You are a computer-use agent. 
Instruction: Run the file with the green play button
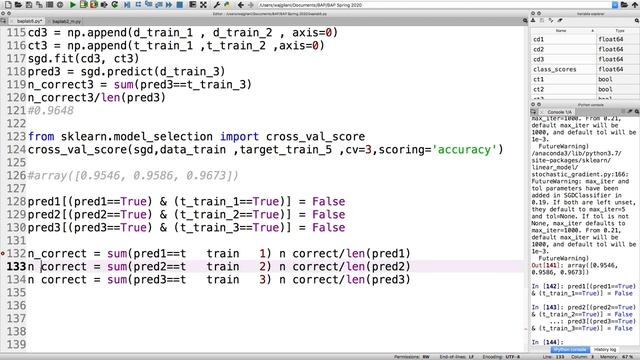(x=73, y=5)
